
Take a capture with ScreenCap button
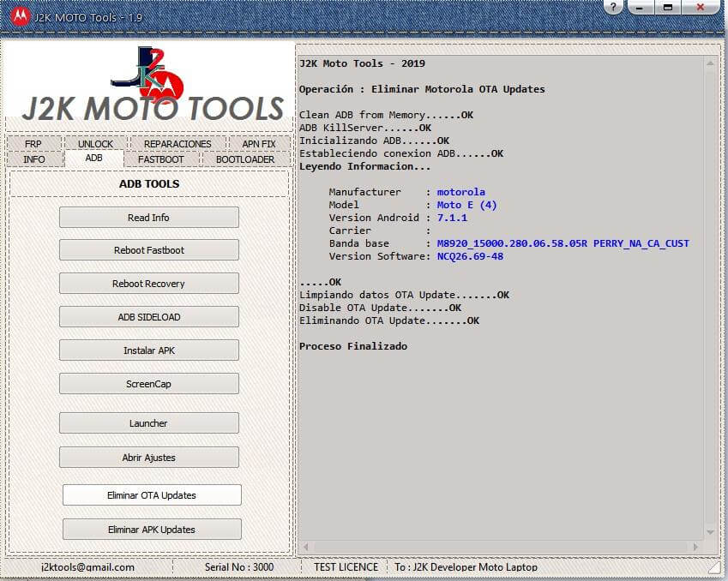[149, 384]
